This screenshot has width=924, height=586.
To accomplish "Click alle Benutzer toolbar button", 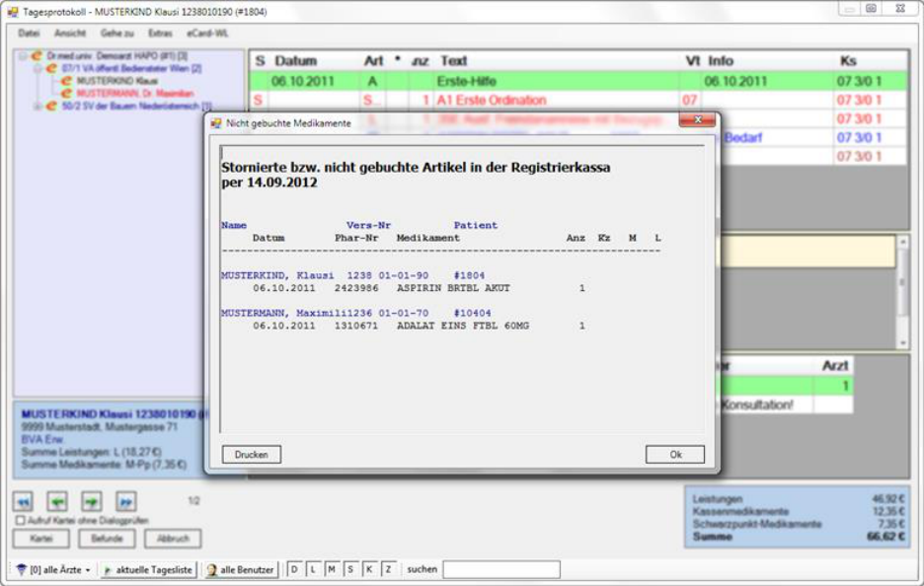I will [x=241, y=570].
